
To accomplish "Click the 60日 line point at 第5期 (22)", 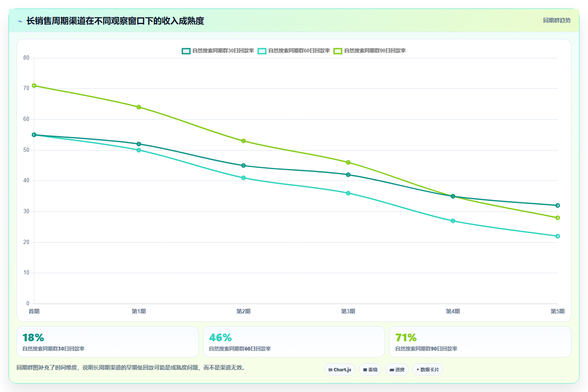I will pyautogui.click(x=558, y=236).
